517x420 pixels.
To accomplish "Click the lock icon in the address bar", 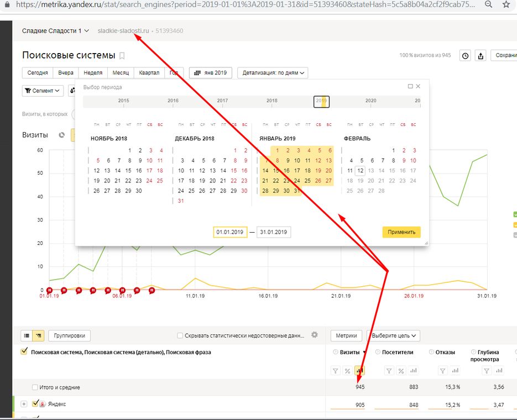I will 7,4.
